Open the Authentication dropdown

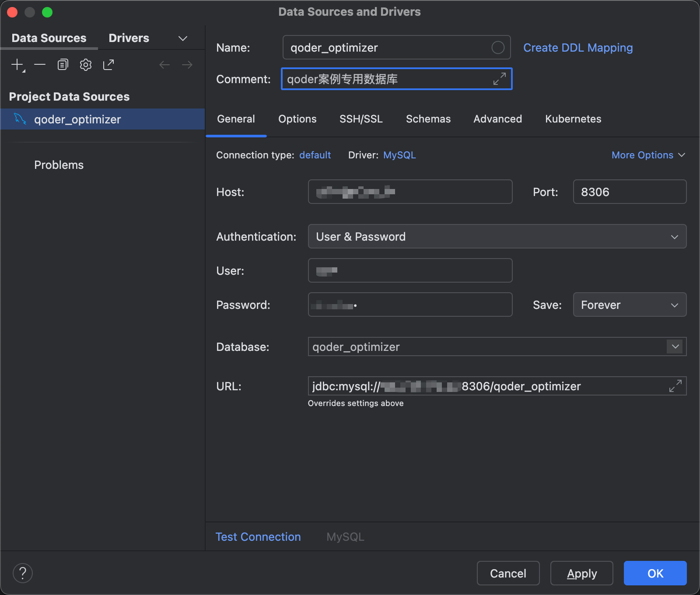click(x=497, y=237)
